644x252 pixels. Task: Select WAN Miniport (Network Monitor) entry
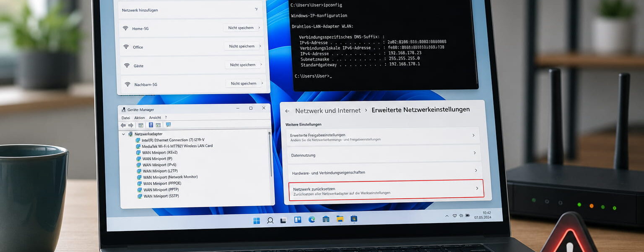170,177
